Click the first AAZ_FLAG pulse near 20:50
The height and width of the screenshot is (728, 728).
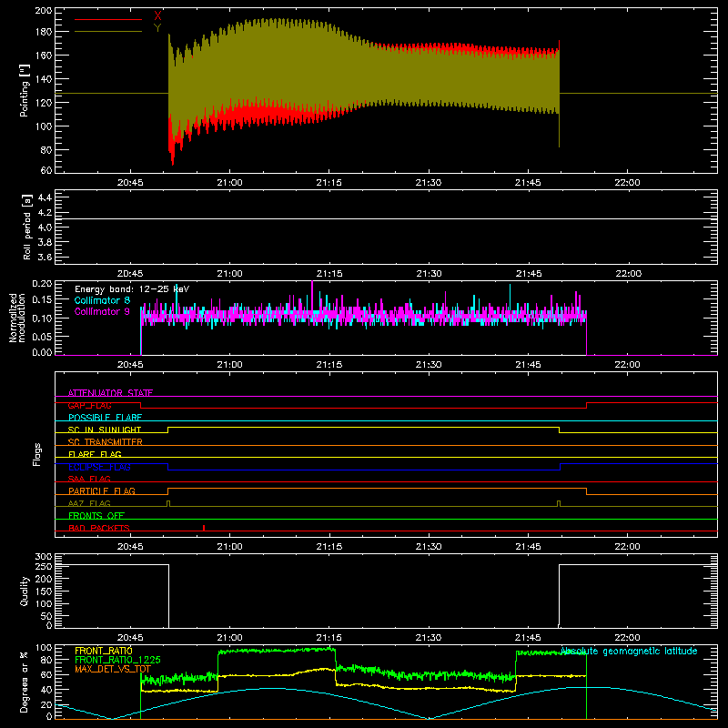pos(168,504)
